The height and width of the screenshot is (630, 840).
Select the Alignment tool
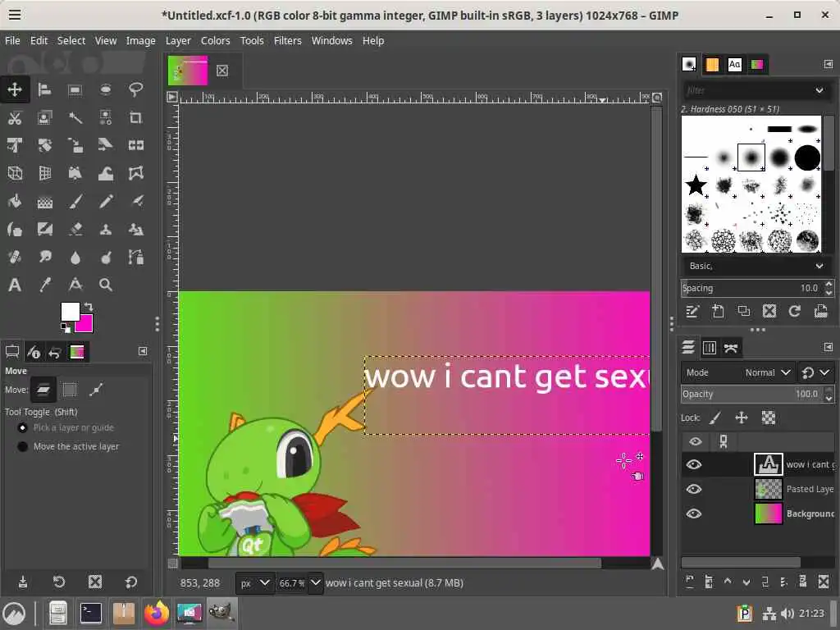(45, 89)
